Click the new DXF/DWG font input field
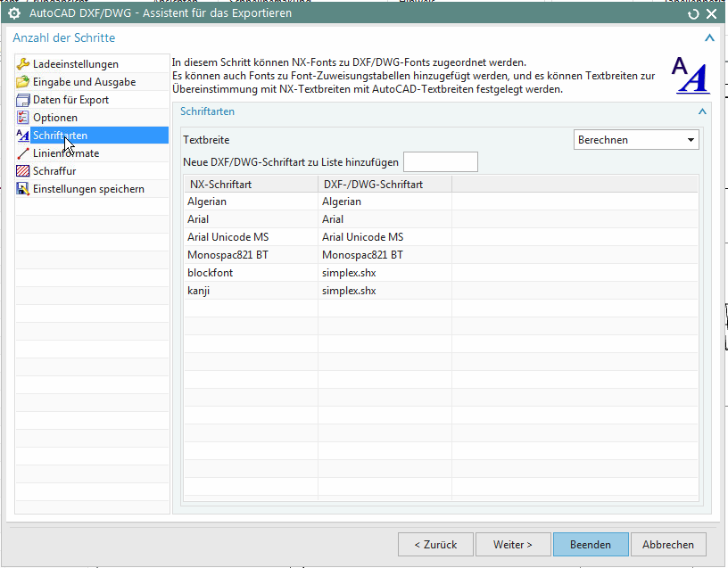This screenshot has height=568, width=728. click(441, 162)
